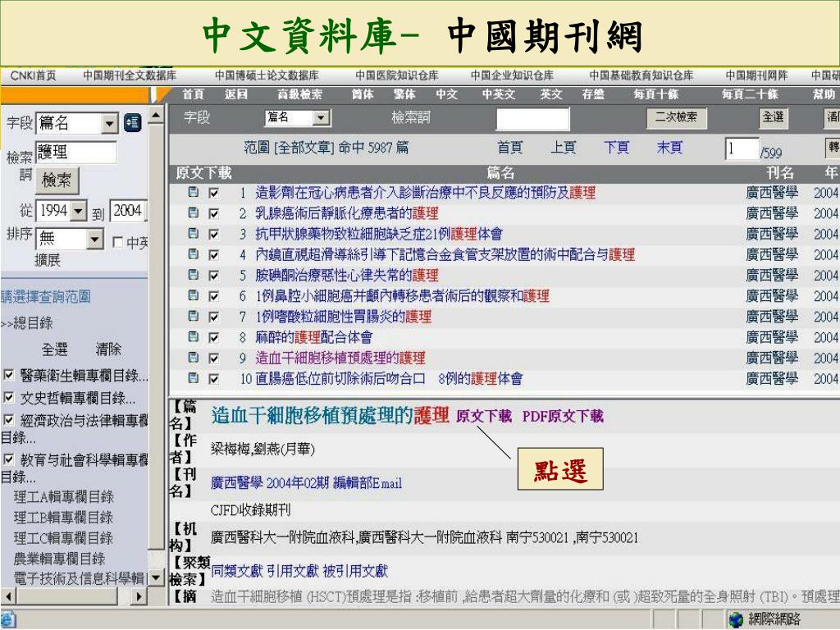Open the 字段 篇名 dropdown in results toolbar
Image resolution: width=840 pixels, height=630 pixels.
[297, 117]
